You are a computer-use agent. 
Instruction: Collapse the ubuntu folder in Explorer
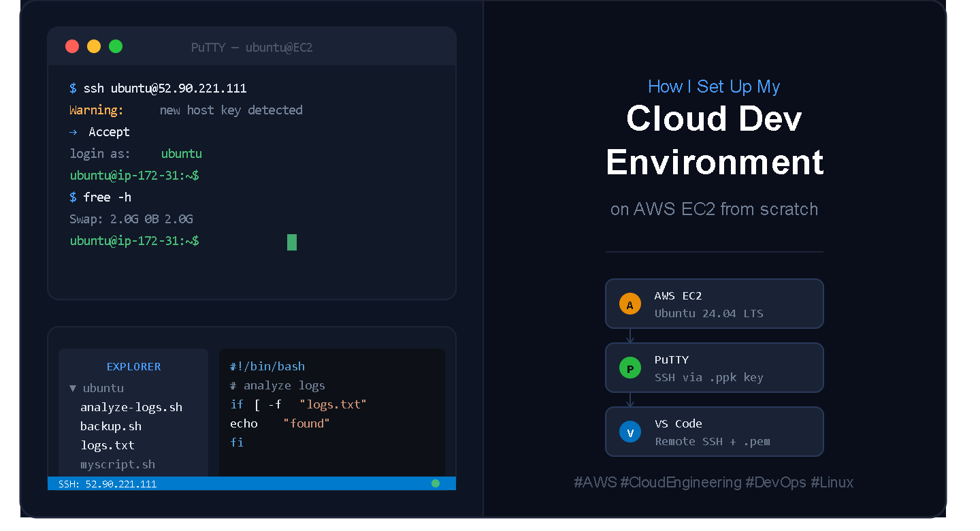click(x=73, y=389)
